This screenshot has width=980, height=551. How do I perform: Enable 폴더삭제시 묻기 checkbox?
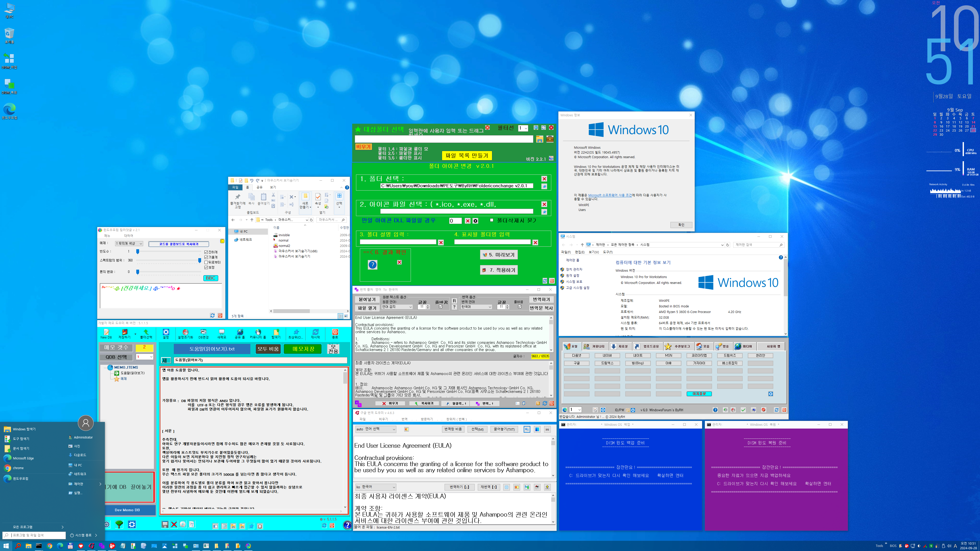[x=492, y=220]
